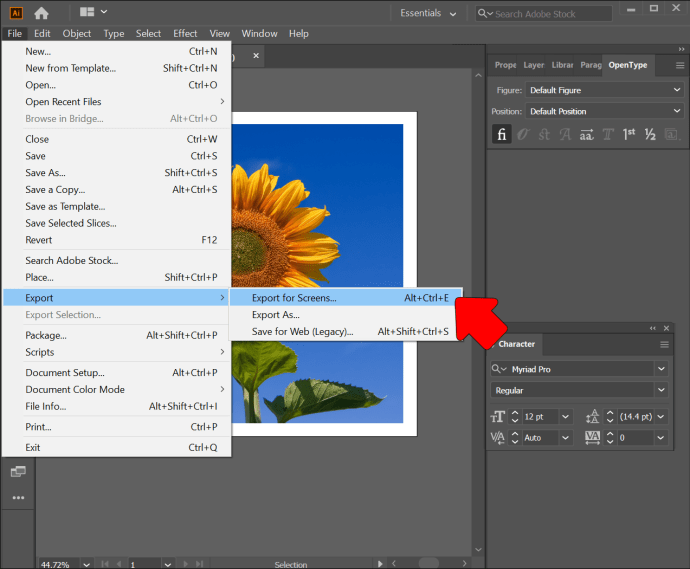Open the Myriad Pro font family dropdown

661,369
